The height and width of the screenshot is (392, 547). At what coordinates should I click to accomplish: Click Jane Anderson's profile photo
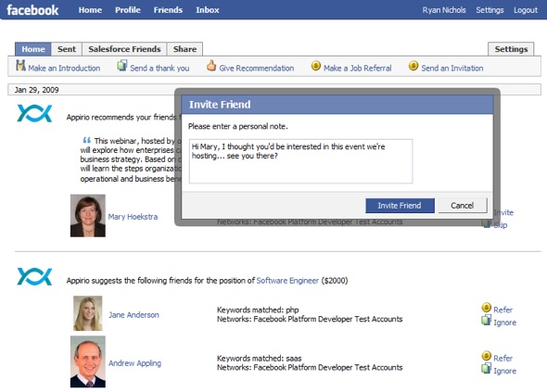point(88,313)
